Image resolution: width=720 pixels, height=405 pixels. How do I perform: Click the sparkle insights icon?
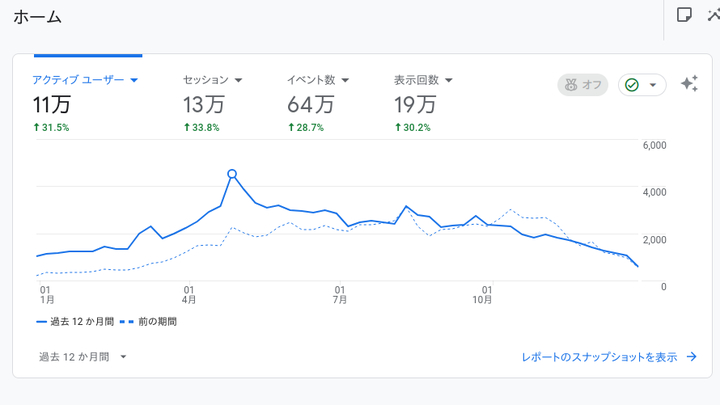pyautogui.click(x=689, y=85)
